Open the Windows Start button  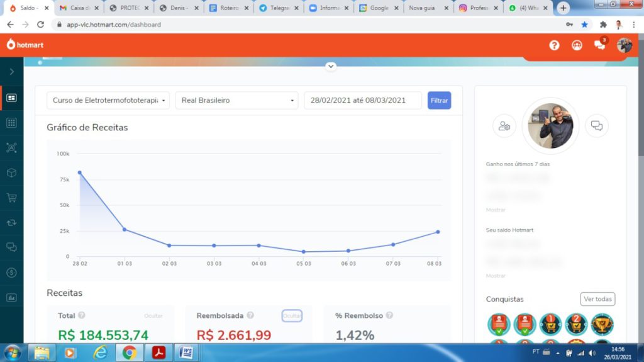(13, 353)
